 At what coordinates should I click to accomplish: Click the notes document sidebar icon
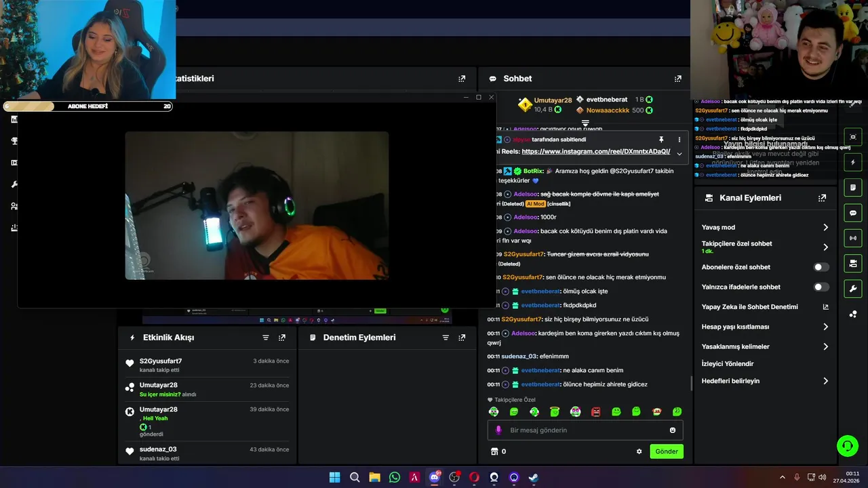(x=852, y=188)
